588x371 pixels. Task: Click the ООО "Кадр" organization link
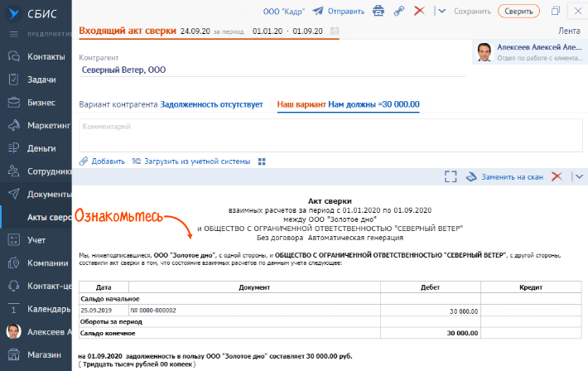pos(283,12)
